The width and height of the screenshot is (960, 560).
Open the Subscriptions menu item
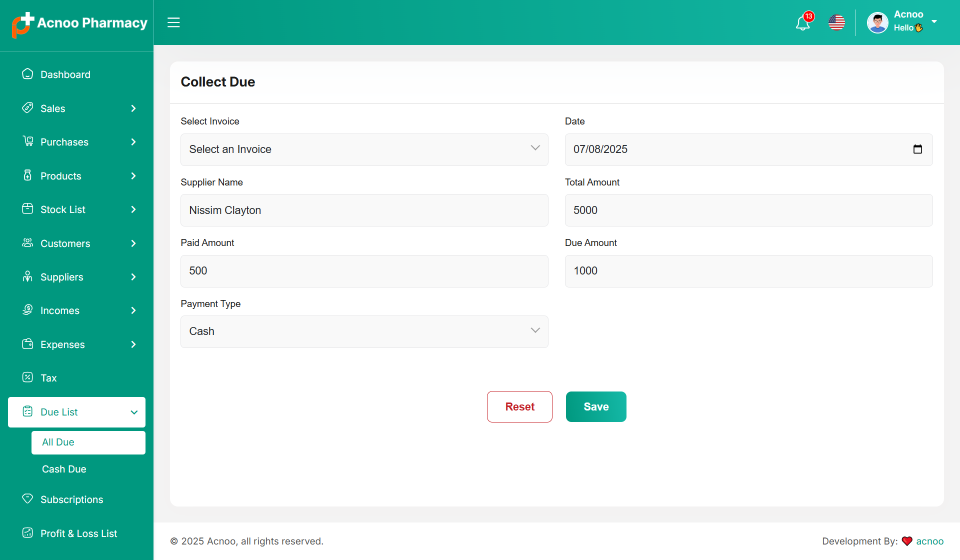coord(71,499)
